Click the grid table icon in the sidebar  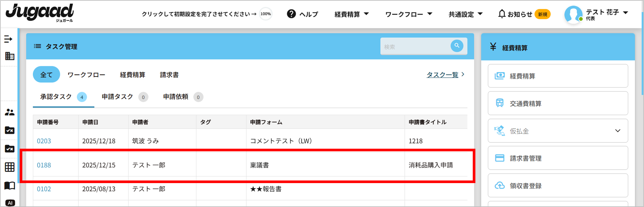[10, 167]
